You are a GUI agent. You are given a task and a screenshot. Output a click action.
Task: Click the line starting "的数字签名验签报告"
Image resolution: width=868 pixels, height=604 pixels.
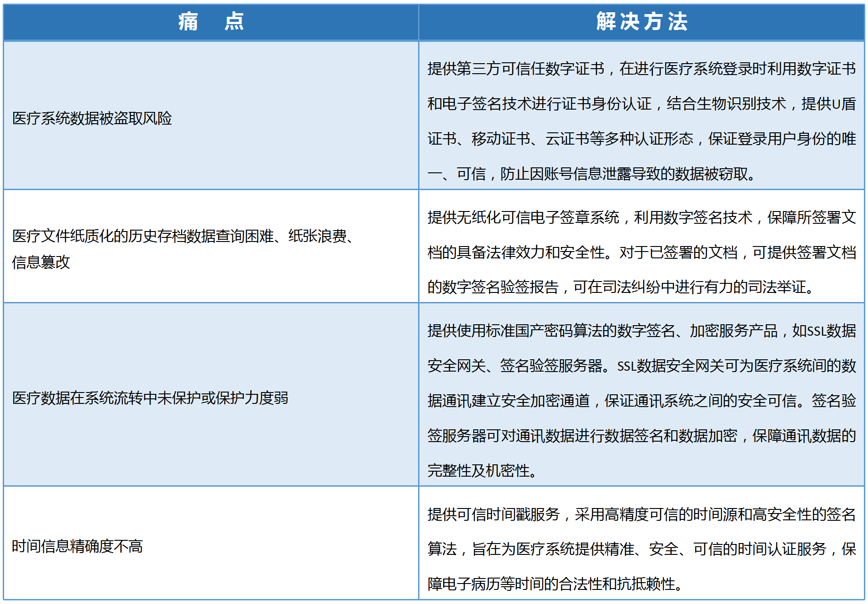click(621, 287)
